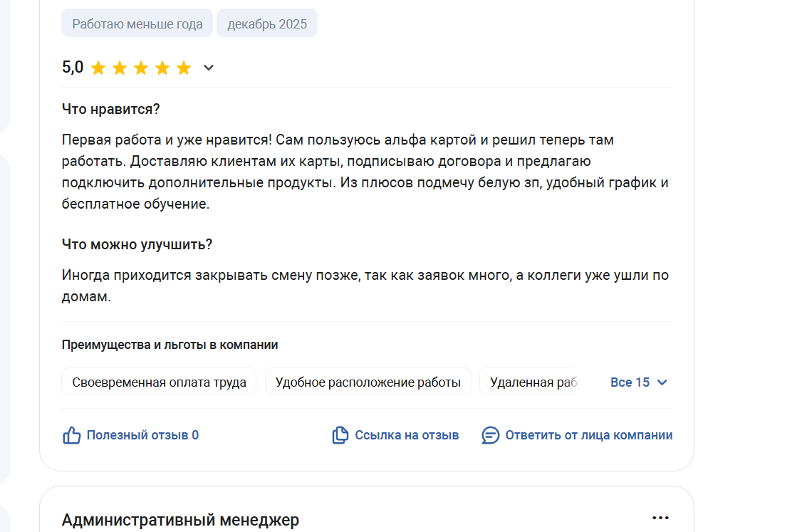
Task: Click the thumbs-up icon for helpful review
Action: tap(72, 435)
